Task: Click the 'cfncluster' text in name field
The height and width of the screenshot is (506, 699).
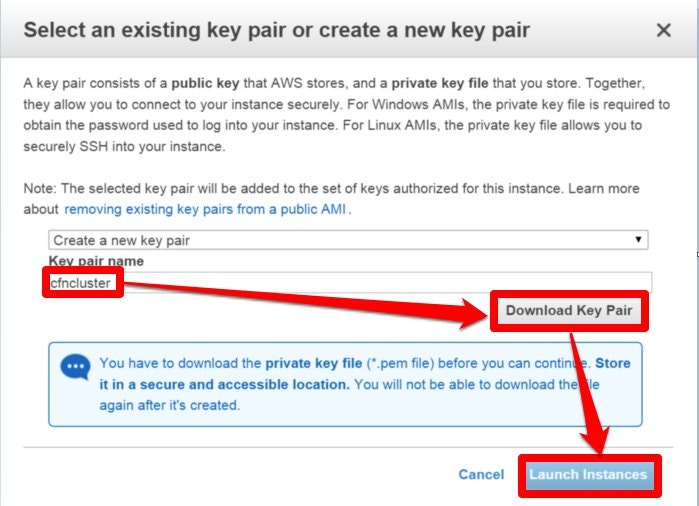Action: click(x=80, y=283)
